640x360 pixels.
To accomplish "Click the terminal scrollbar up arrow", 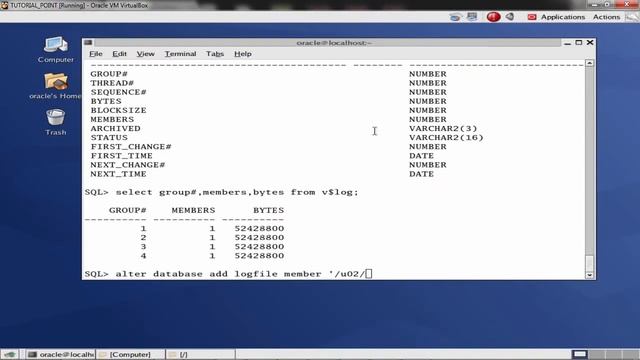I will tap(589, 63).
